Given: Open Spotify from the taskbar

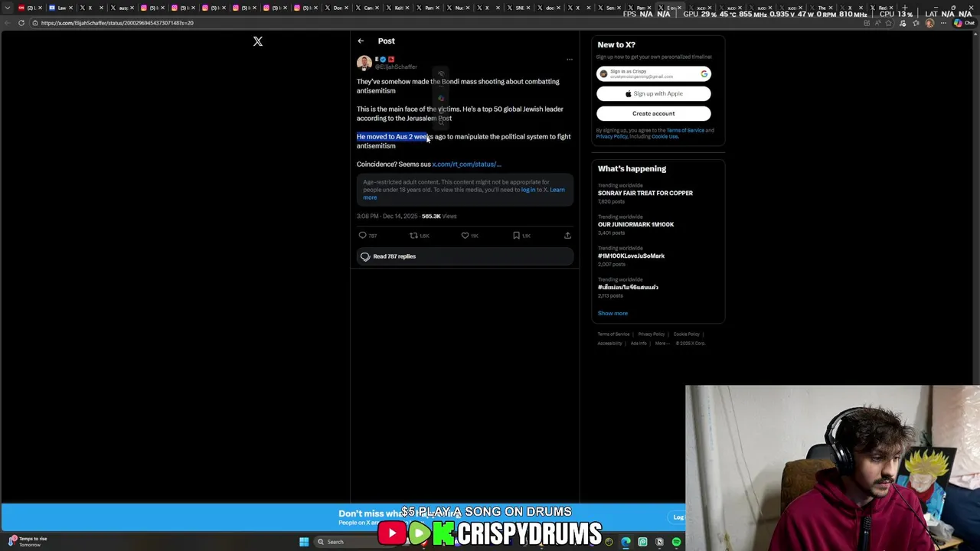Looking at the screenshot, I should (x=676, y=542).
